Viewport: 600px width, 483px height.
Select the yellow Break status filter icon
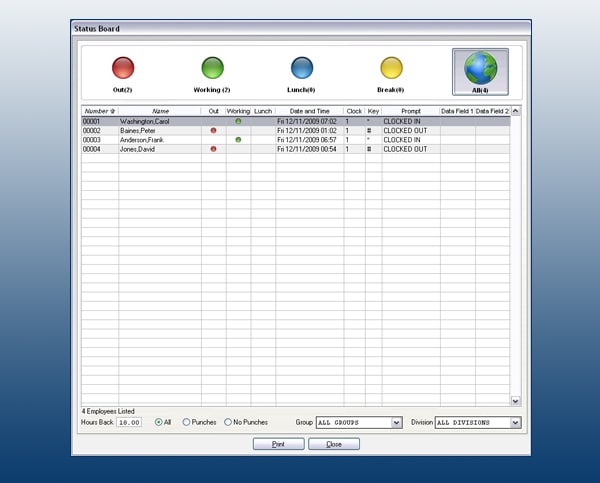pos(391,68)
